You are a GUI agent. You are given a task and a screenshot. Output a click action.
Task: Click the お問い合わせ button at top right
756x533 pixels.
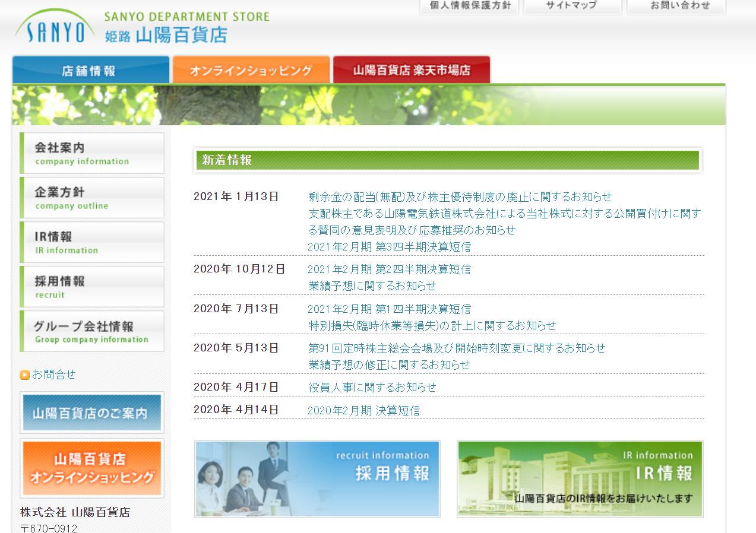[x=676, y=6]
